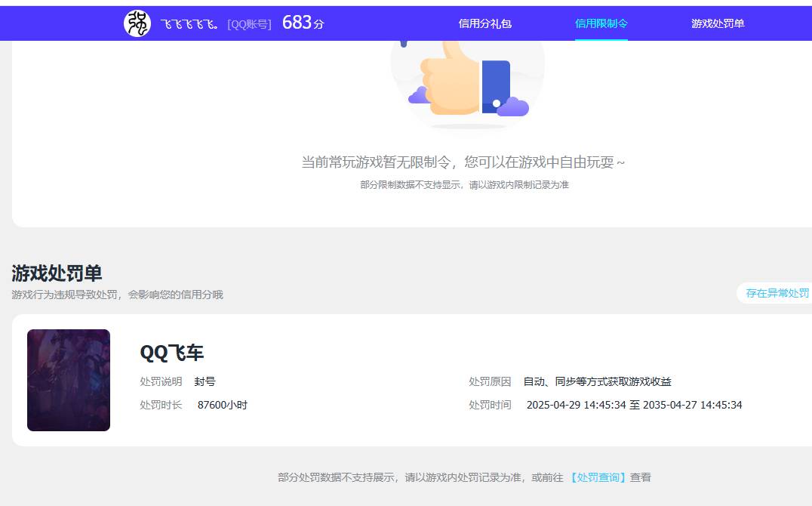Click the thumbs-up illustration graphic

pyautogui.click(x=466, y=83)
